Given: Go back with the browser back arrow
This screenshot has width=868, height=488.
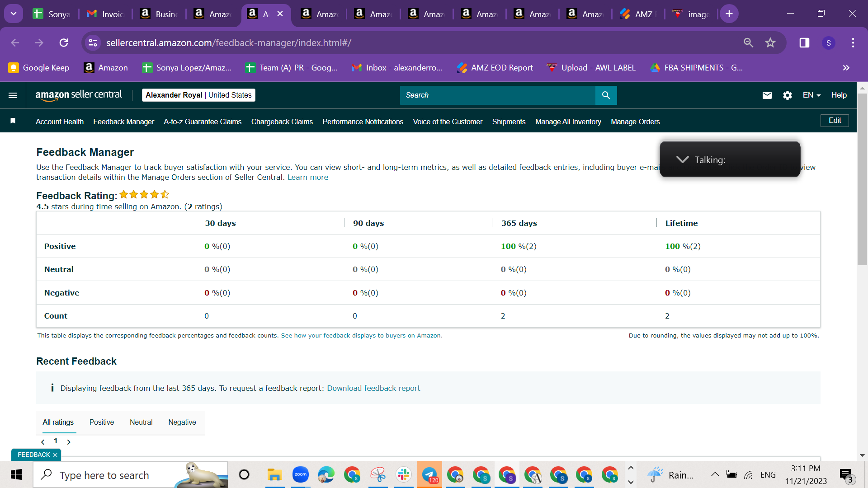Looking at the screenshot, I should point(15,42).
